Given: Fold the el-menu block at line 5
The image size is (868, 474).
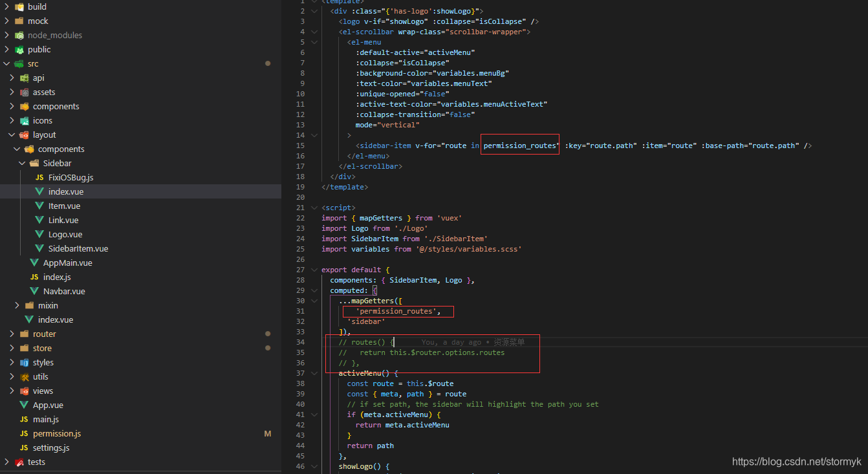Looking at the screenshot, I should point(314,42).
